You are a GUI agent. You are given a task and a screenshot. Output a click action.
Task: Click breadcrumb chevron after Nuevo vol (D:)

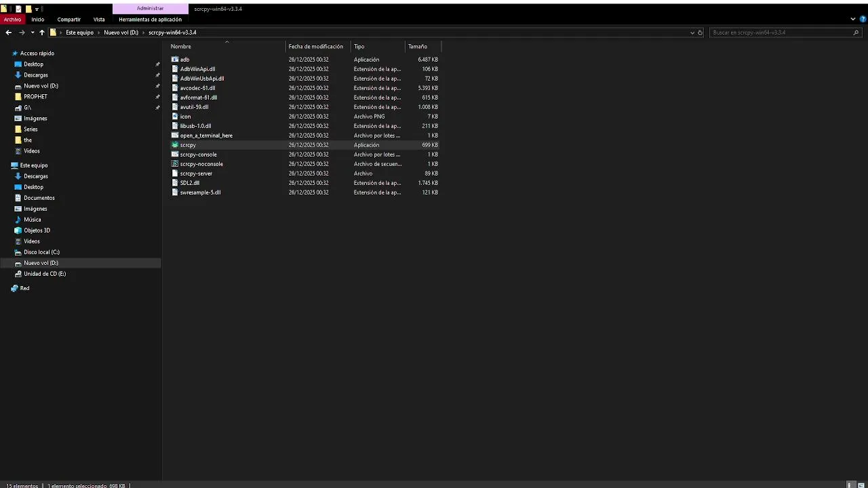[143, 33]
